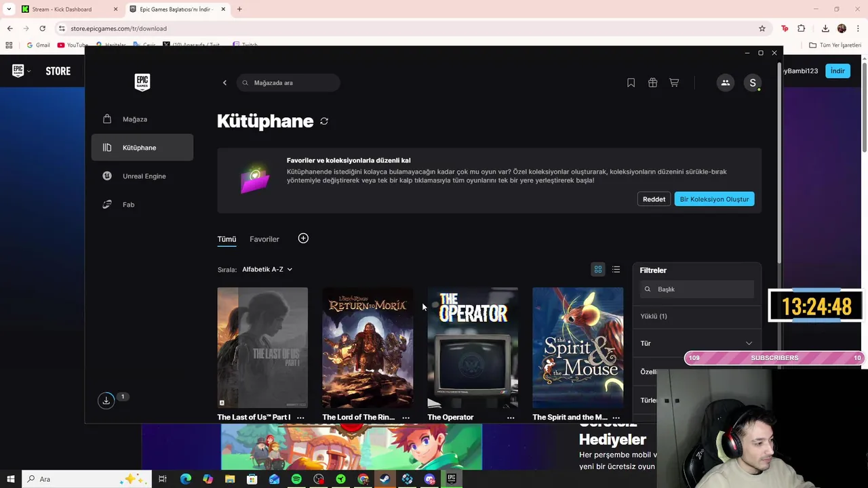Open Task View from the taskbar
This screenshot has width=868, height=488.
pos(163,479)
